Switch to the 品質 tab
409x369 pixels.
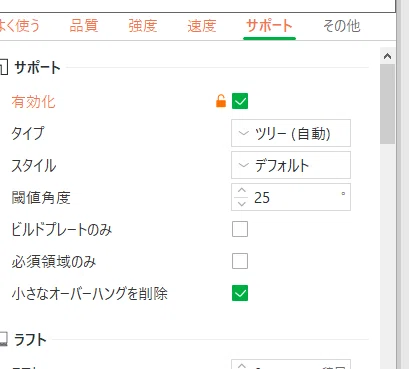pyautogui.click(x=83, y=26)
